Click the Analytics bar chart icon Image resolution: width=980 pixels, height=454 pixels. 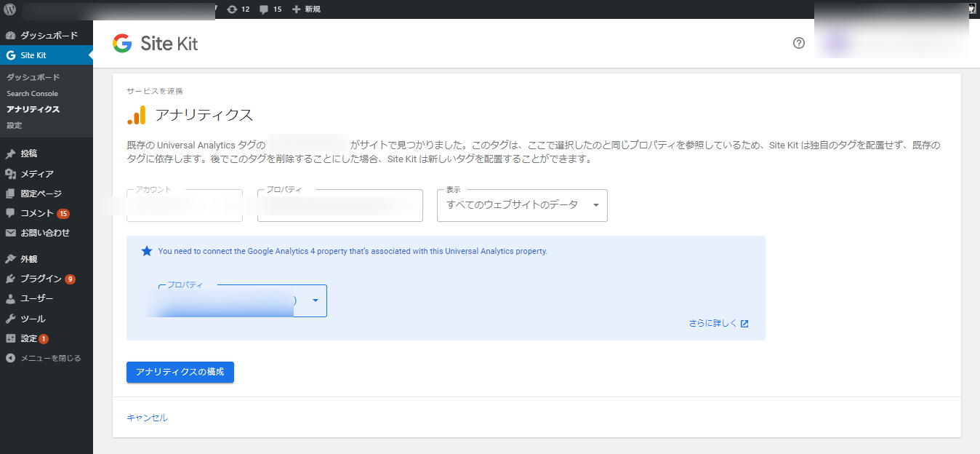(x=137, y=115)
